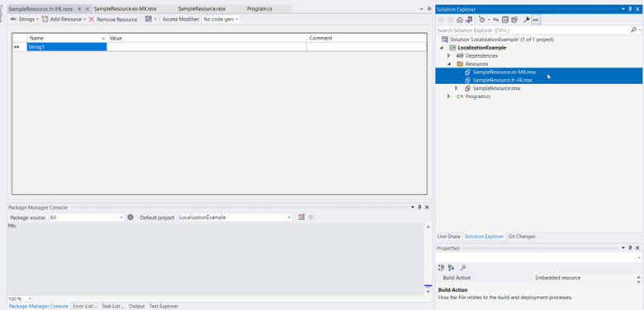644x310 pixels.
Task: Open Solution Explorer window position menu
Action: tap(623, 9)
